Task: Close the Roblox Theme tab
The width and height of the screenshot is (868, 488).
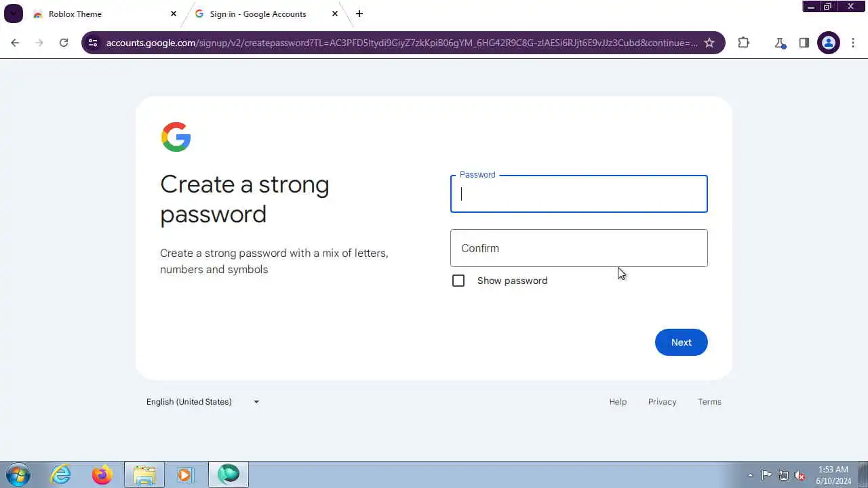Action: click(x=173, y=14)
